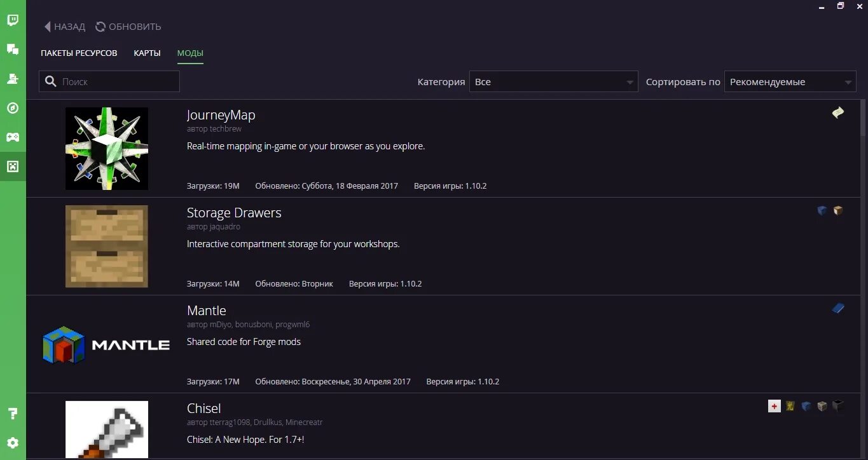This screenshot has width=868, height=460.
Task: Open the Сортировать по dropdown Рекомендуемые
Action: click(x=790, y=81)
